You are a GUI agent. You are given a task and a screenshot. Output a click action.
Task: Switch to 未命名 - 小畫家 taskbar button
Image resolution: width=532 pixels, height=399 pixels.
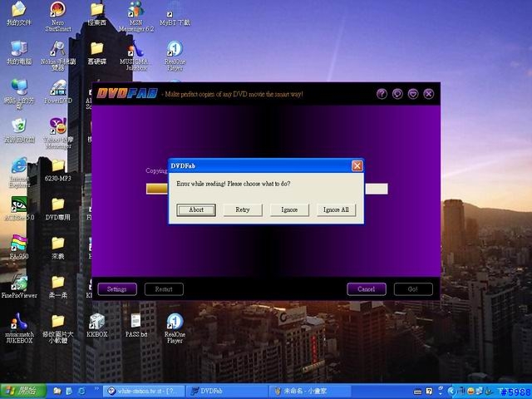click(311, 392)
